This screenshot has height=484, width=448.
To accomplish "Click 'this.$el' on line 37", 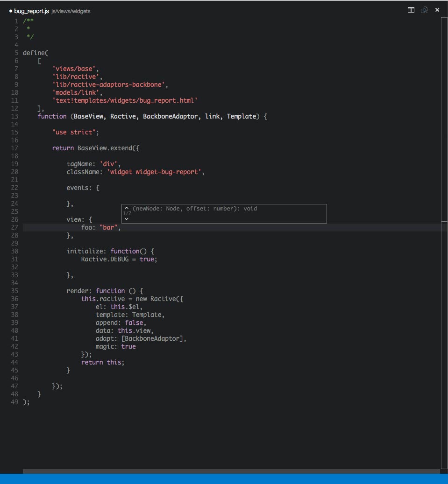I will (125, 307).
